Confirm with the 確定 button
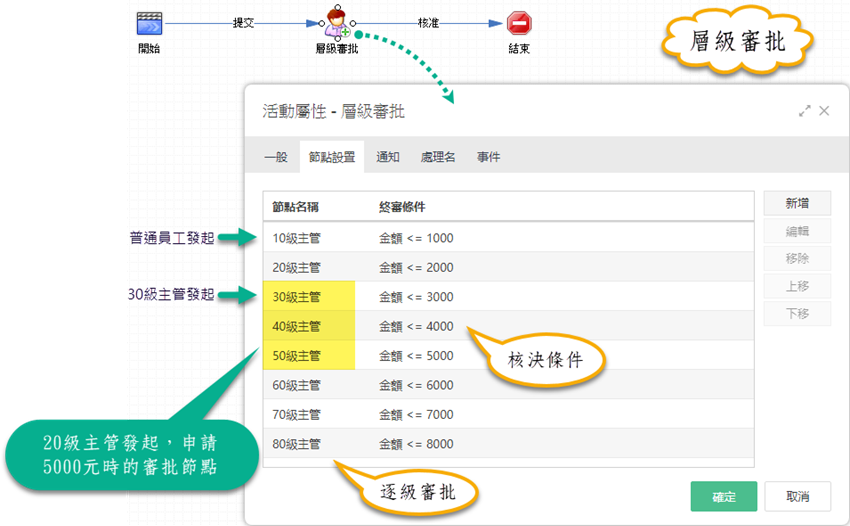Screen dimensions: 850x526 724,496
